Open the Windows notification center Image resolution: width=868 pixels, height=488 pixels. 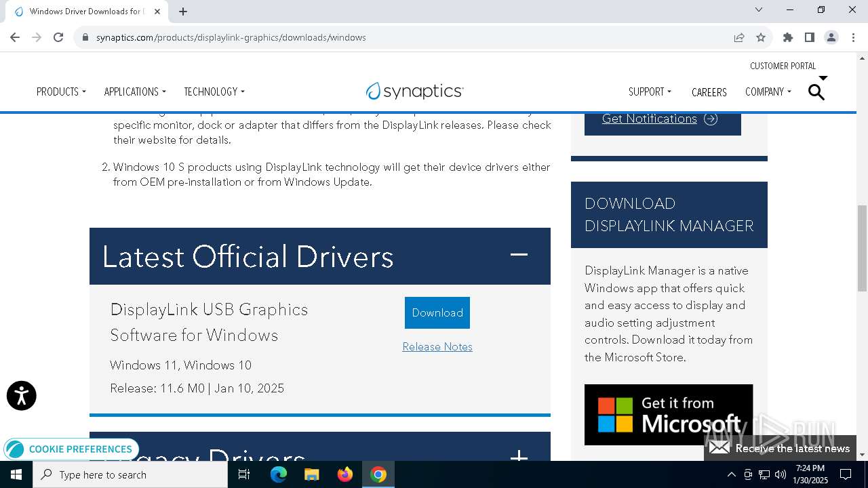846,474
